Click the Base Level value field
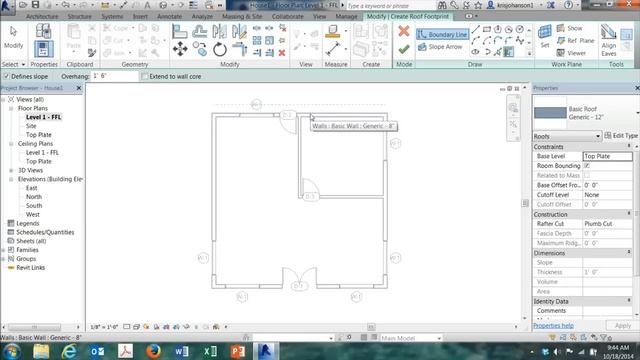Screen dimensions: 640x360 click(x=608, y=156)
